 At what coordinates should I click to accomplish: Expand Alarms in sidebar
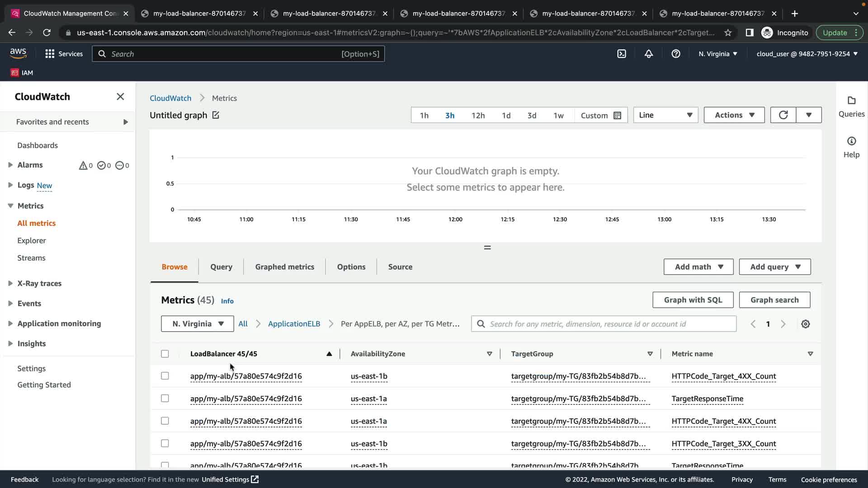[10, 165]
